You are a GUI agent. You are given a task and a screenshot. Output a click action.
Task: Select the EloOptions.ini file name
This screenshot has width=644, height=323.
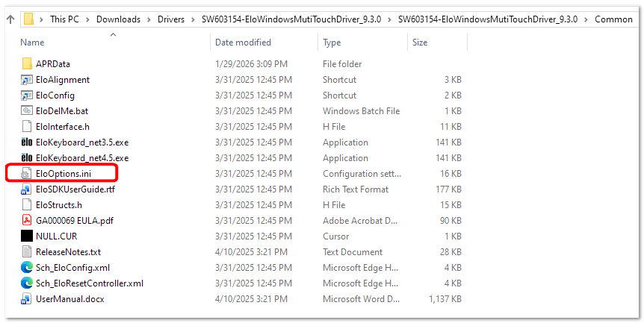click(64, 173)
